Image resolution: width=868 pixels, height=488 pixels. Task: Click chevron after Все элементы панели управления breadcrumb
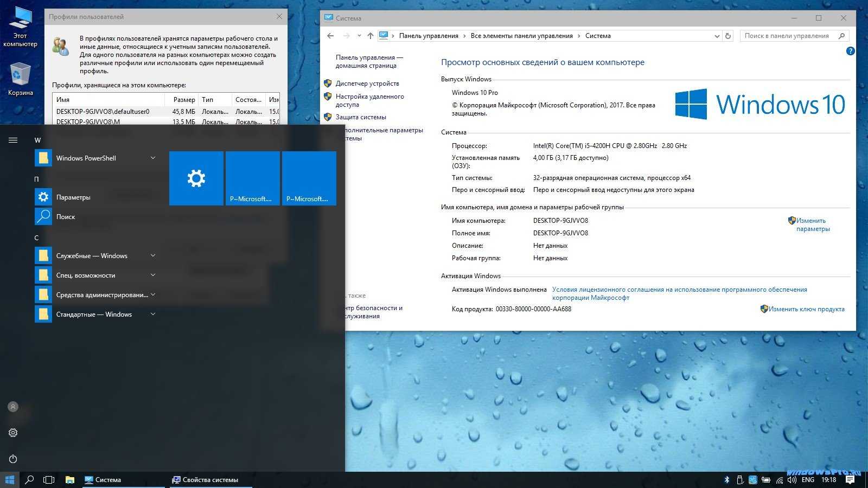click(x=579, y=36)
